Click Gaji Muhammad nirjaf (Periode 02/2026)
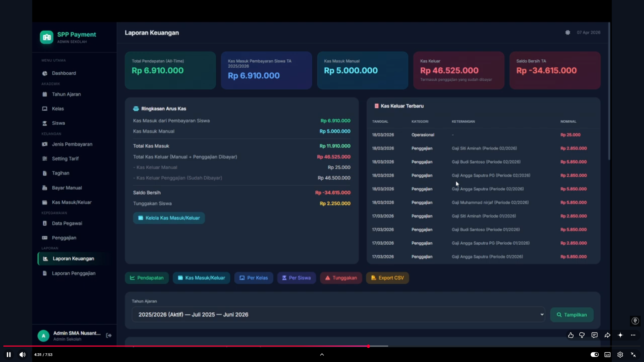644x362 pixels. (490, 202)
